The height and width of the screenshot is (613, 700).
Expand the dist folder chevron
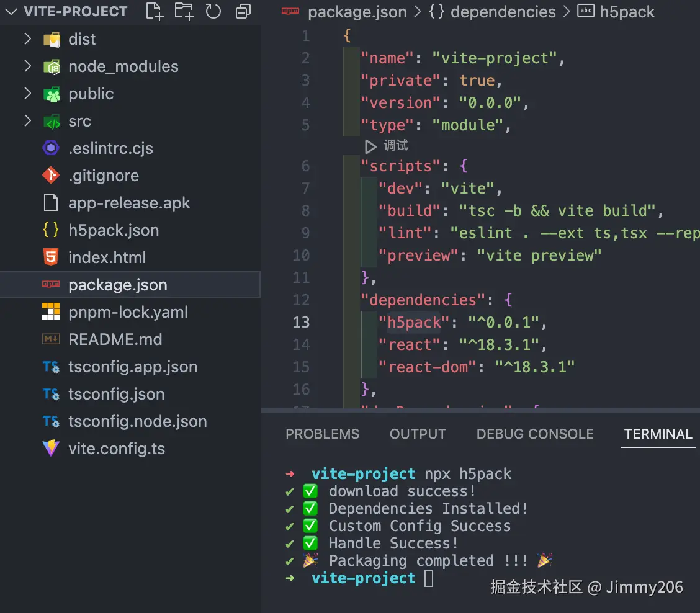point(28,39)
